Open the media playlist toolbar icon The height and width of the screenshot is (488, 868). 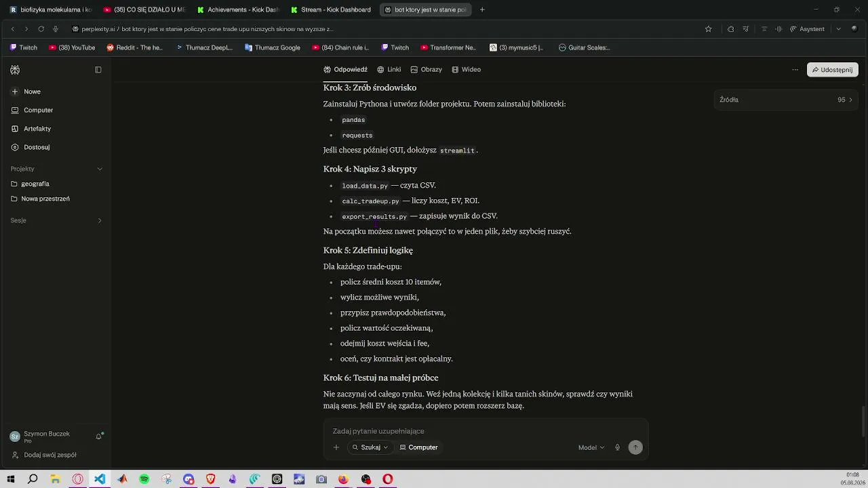(746, 29)
